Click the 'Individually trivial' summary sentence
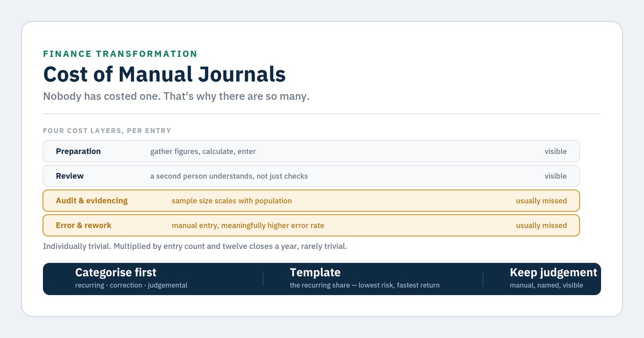 point(195,246)
